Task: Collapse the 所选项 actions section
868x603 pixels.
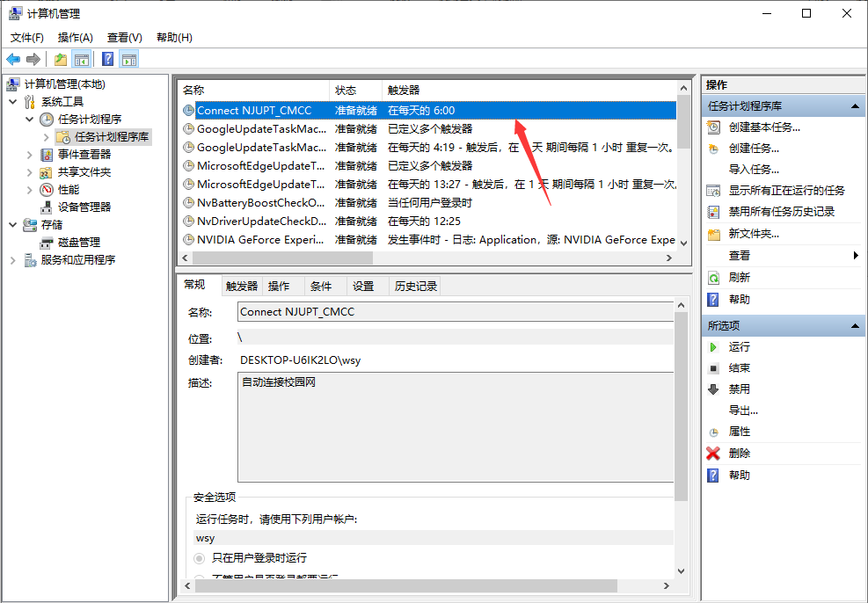Action: click(x=857, y=325)
